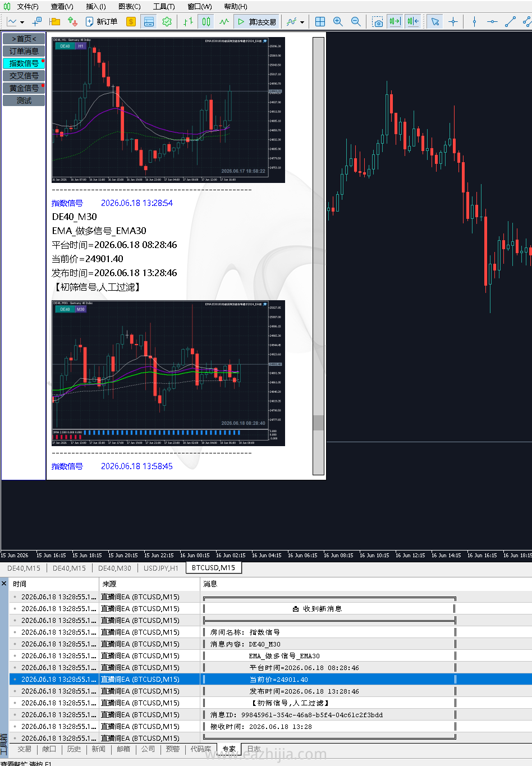The height and width of the screenshot is (766, 532).
Task: Click 指数信号 link dated 13:58:45
Action: tap(67, 466)
